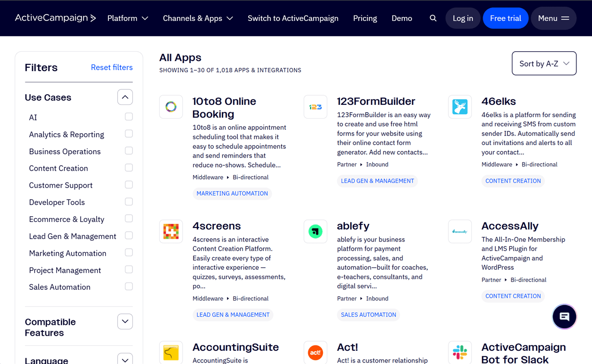Image resolution: width=592 pixels, height=364 pixels.
Task: Open the search magnifier icon
Action: 433,18
